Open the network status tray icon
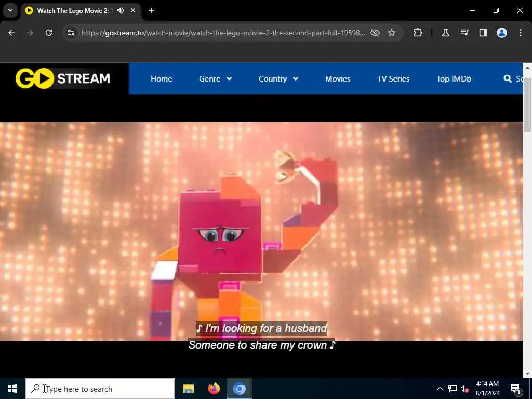532x399 pixels. 453,389
